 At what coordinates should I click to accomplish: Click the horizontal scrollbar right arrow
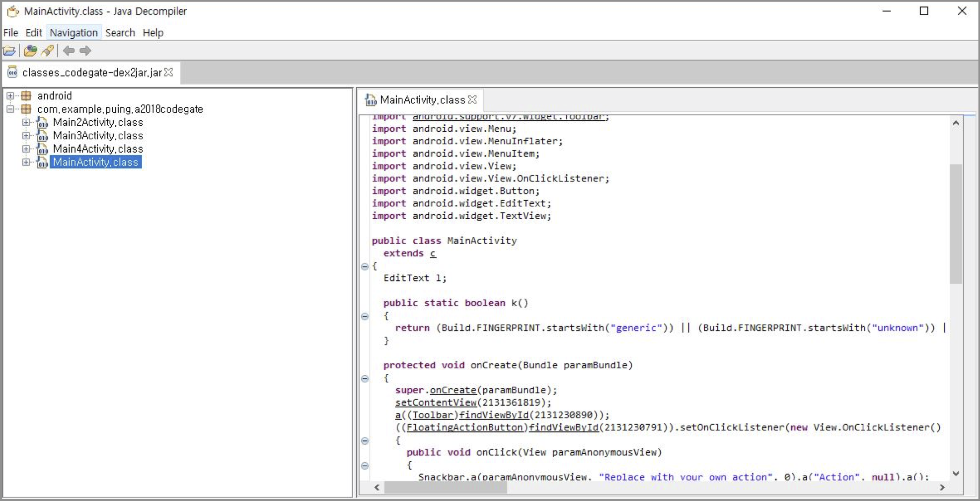(x=942, y=488)
